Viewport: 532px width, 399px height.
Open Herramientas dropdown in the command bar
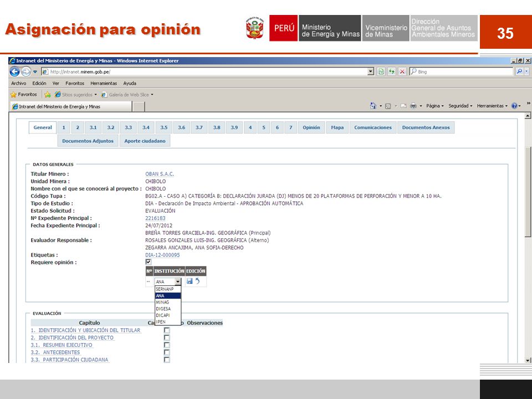point(492,106)
